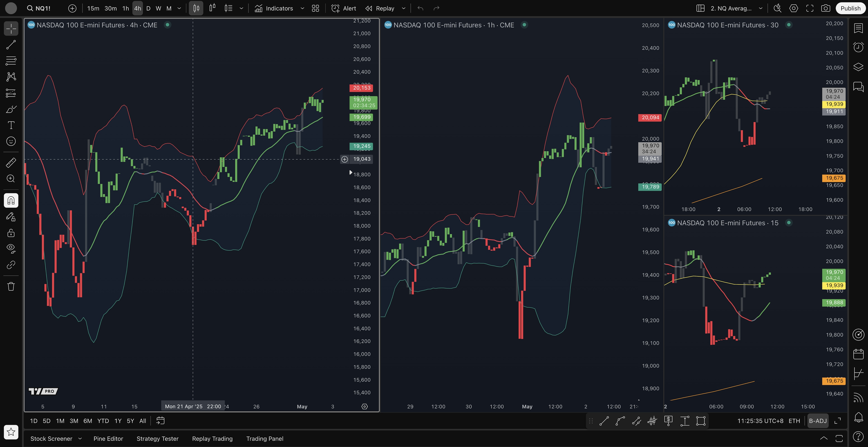Click the Alert button in top toolbar

pos(343,8)
